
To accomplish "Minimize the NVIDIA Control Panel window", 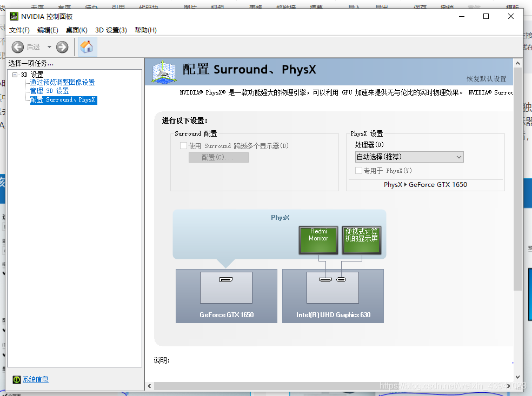I will click(x=461, y=16).
